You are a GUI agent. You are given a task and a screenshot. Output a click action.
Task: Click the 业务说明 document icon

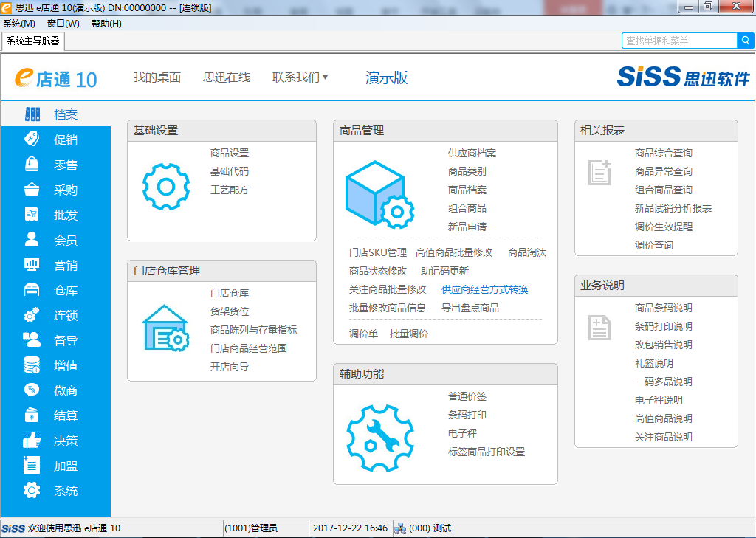(x=599, y=328)
